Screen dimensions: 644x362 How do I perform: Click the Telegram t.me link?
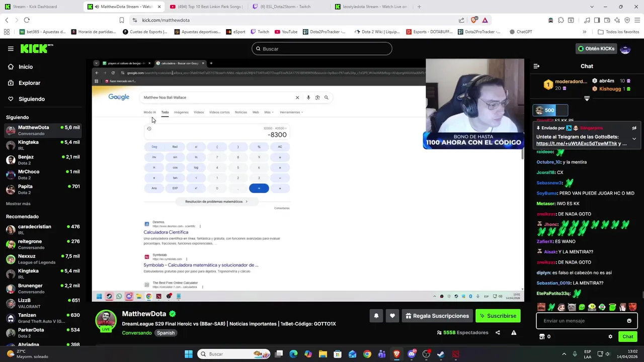(x=577, y=143)
